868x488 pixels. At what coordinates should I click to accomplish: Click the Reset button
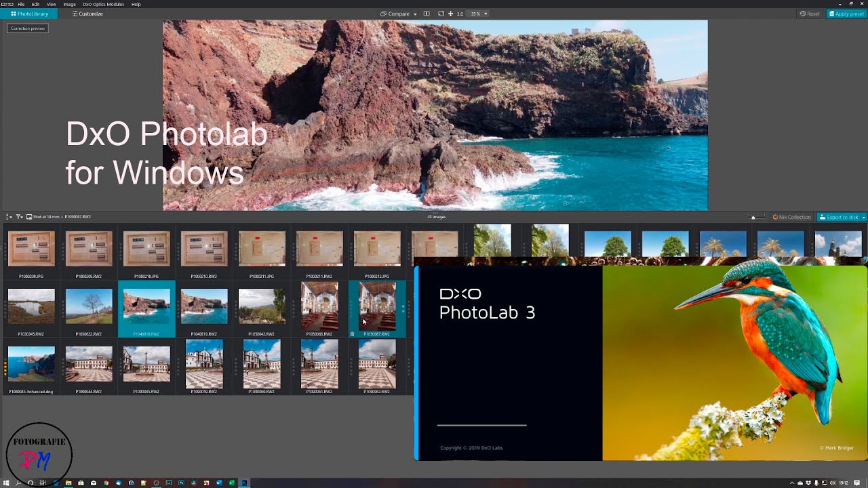[810, 14]
